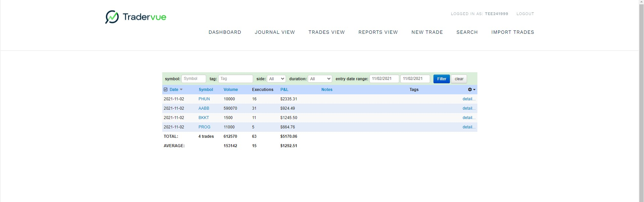Click the Tradervue logo
Screen dimensions: 644x202
pyautogui.click(x=136, y=17)
